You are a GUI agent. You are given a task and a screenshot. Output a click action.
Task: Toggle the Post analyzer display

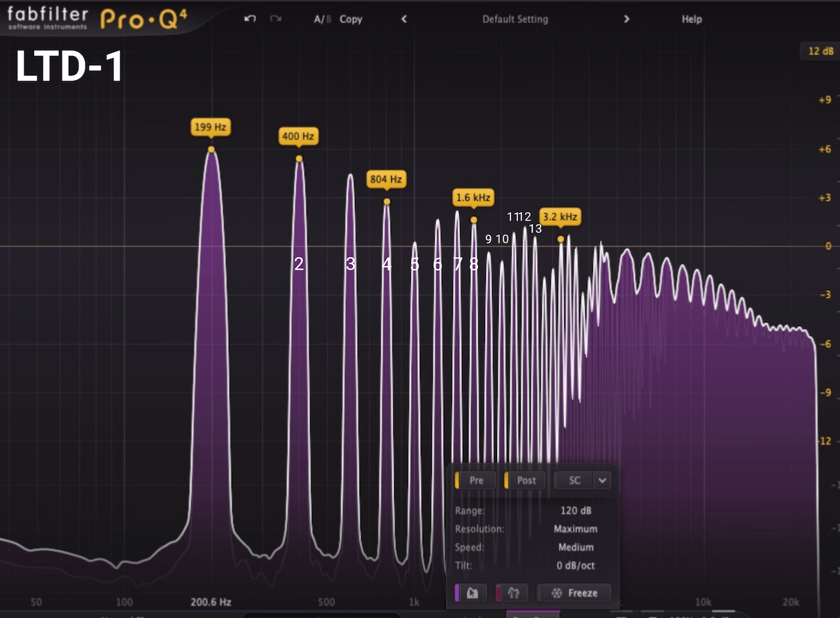[526, 480]
